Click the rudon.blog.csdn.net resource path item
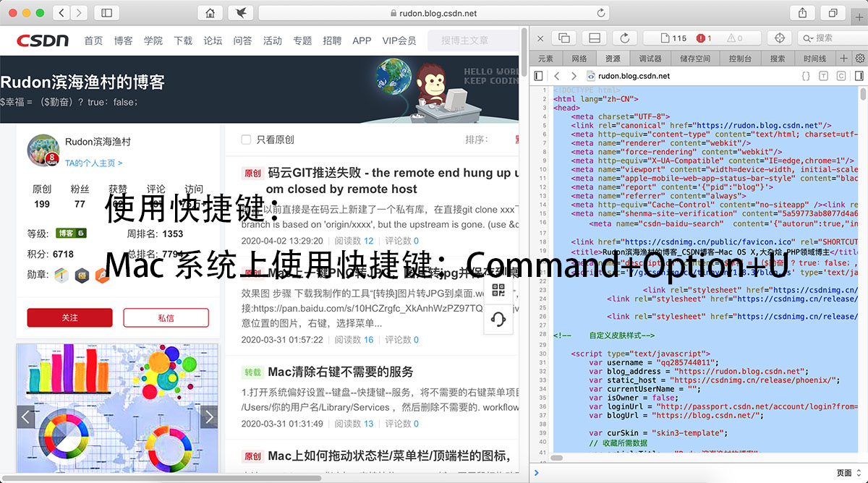This screenshot has width=868, height=483. [628, 76]
